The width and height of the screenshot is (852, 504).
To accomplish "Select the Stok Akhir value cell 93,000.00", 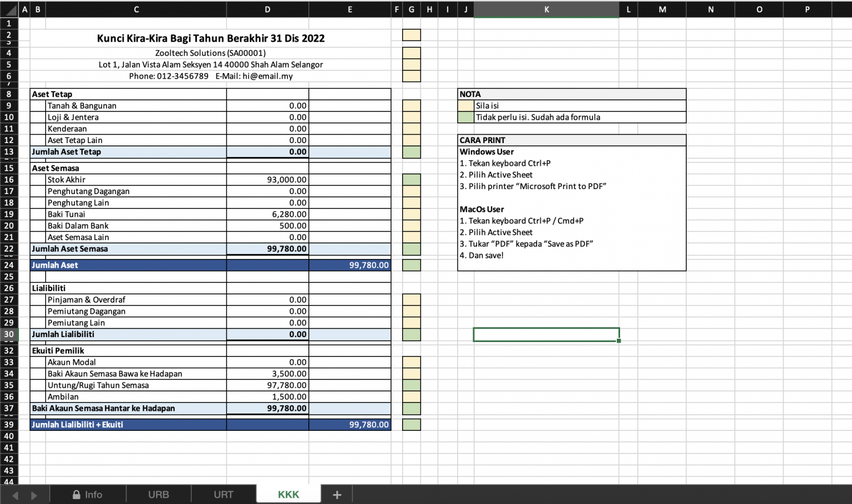I will pos(267,180).
